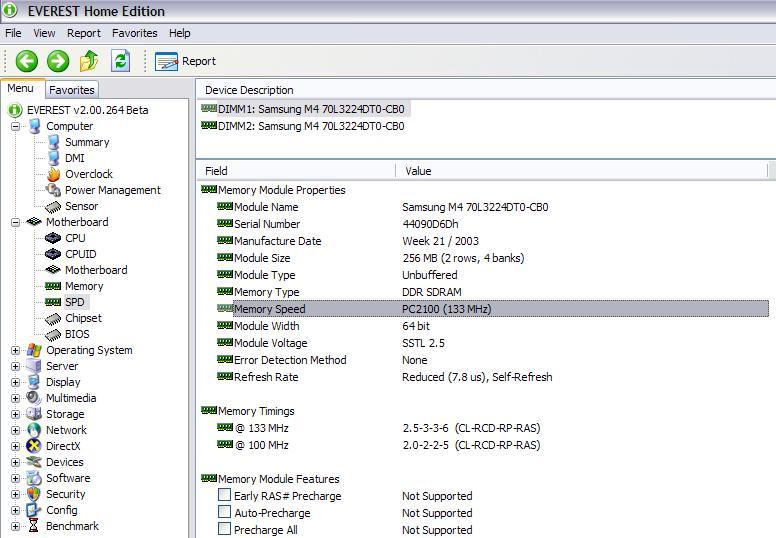Expand the Multimedia tree node

tap(15, 398)
